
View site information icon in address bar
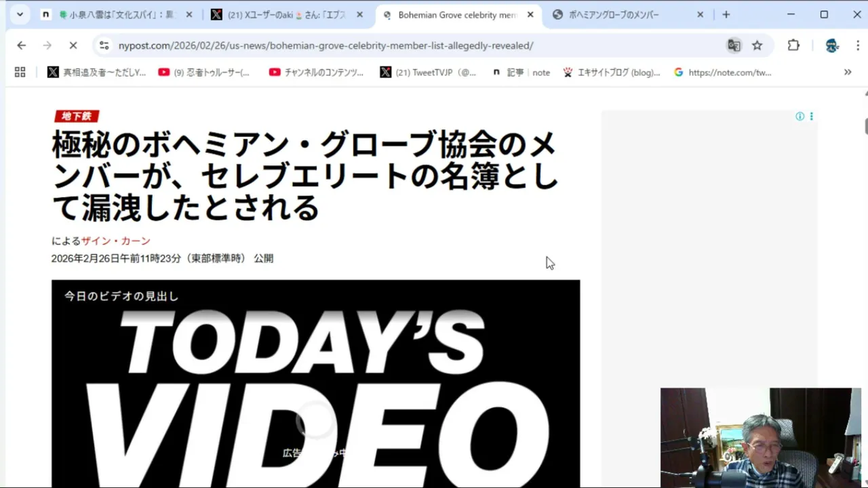click(104, 45)
